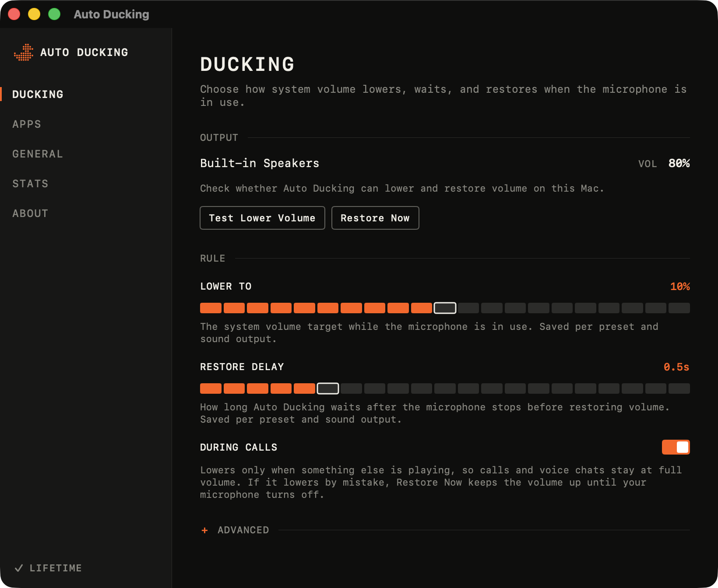718x588 pixels.
Task: Click the Test Lower Volume button
Action: [262, 218]
